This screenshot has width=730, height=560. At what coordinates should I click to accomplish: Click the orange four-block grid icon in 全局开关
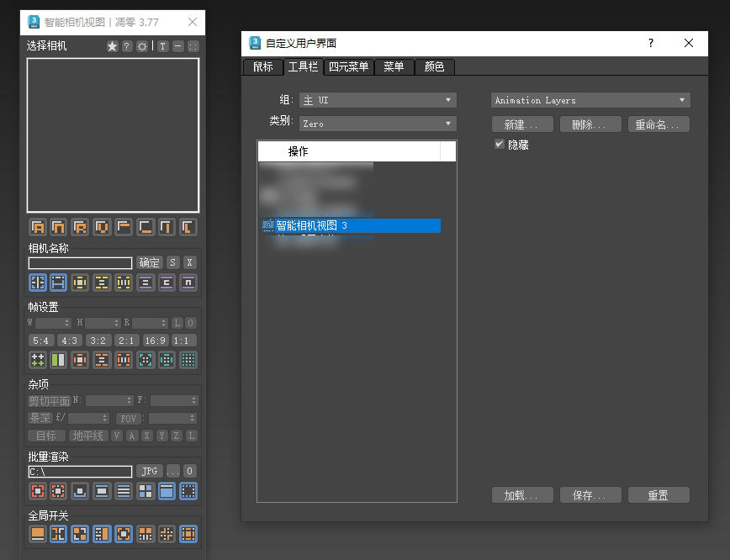[145, 534]
